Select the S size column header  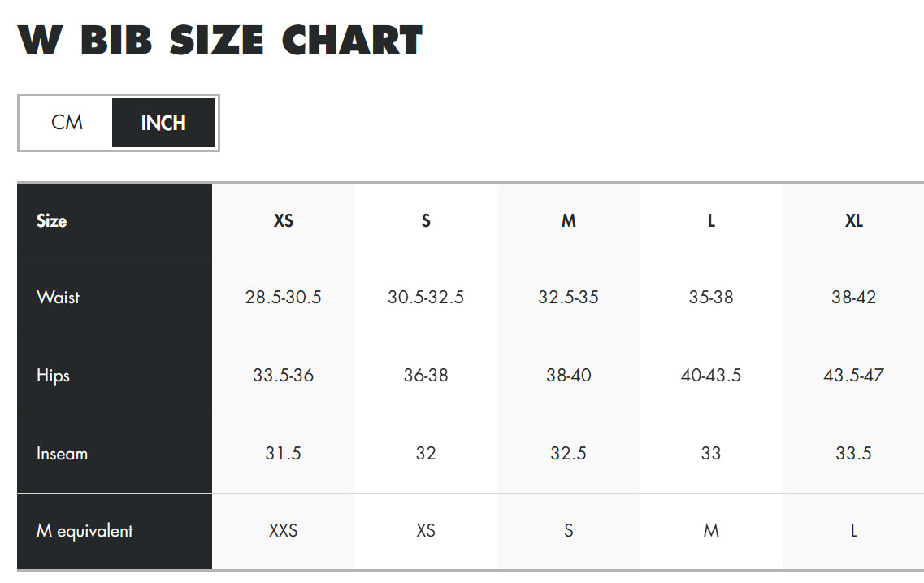[426, 220]
